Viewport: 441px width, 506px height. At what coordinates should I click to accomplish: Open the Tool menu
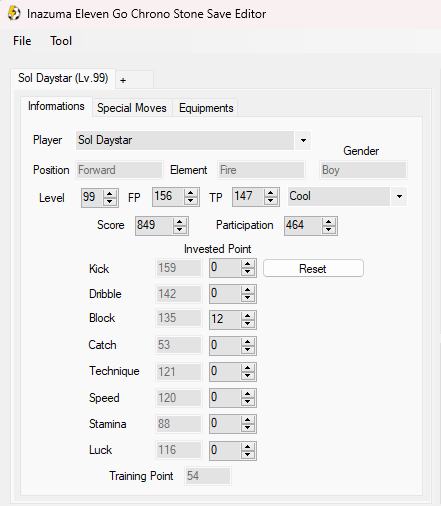(x=61, y=41)
